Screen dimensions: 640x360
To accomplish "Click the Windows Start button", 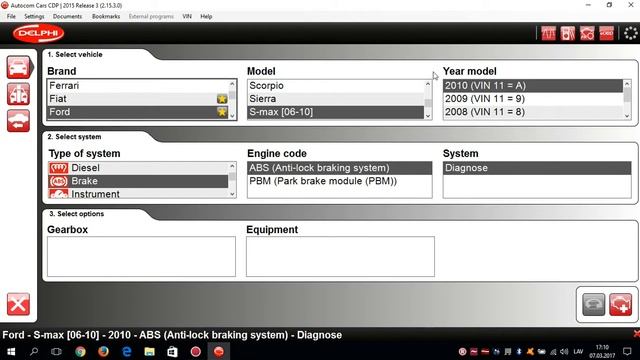I will (x=11, y=351).
